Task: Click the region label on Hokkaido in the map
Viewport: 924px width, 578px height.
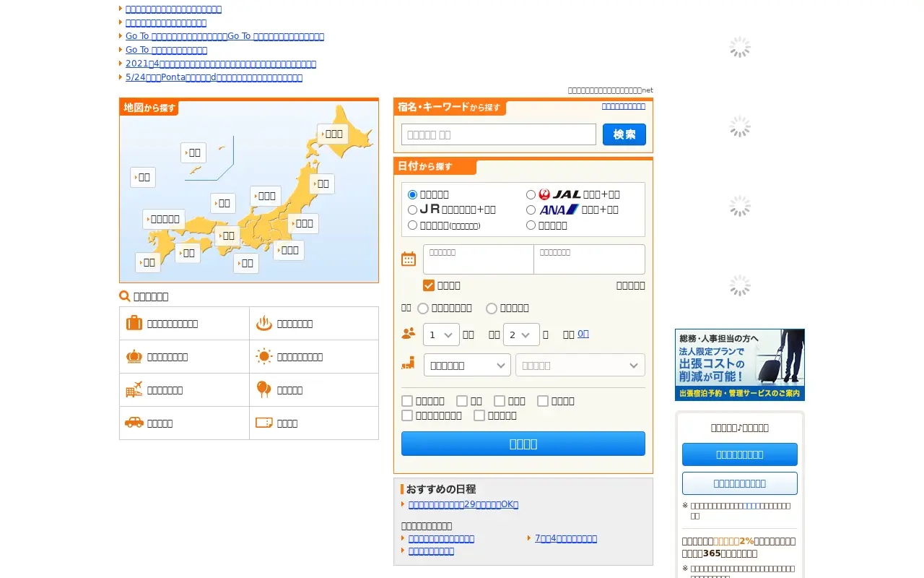Action: [333, 134]
